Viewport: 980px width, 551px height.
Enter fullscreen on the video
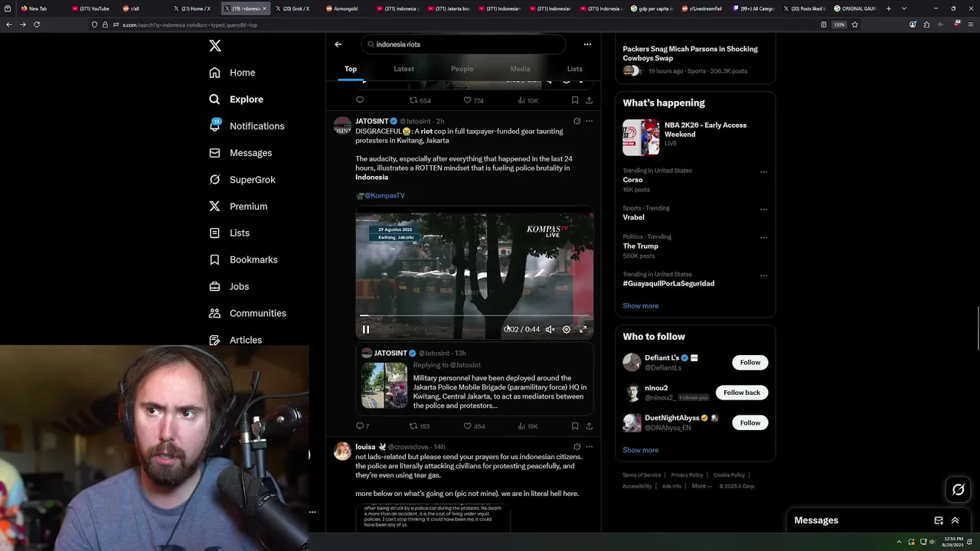tap(583, 330)
